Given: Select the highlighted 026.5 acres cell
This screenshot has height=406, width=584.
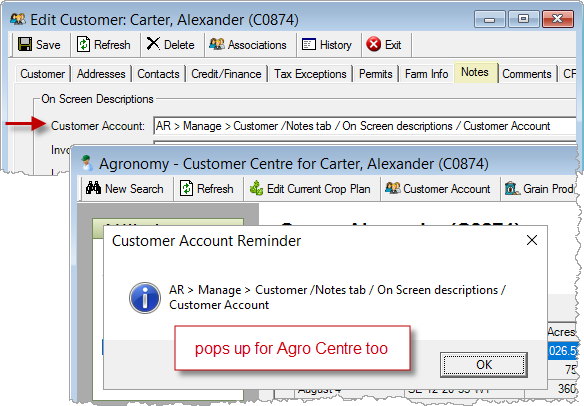Looking at the screenshot, I should click(x=562, y=351).
